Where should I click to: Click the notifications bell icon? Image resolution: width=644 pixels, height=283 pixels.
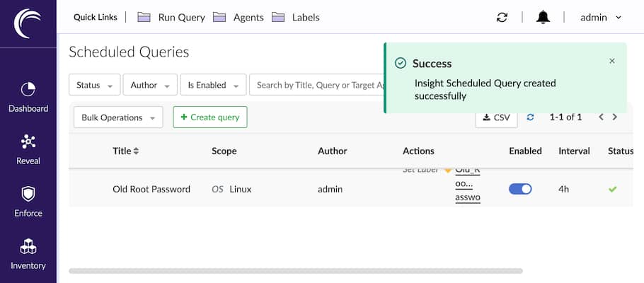pos(543,18)
